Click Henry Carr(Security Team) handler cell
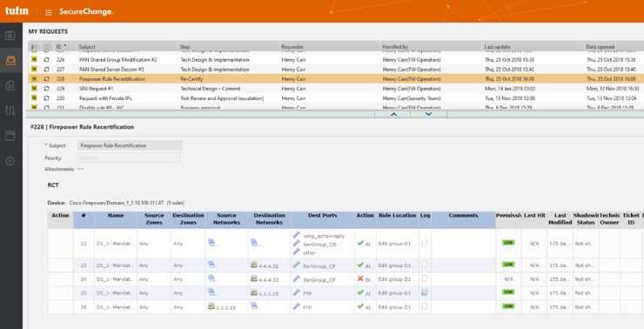The height and width of the screenshot is (329, 644). pos(412,98)
